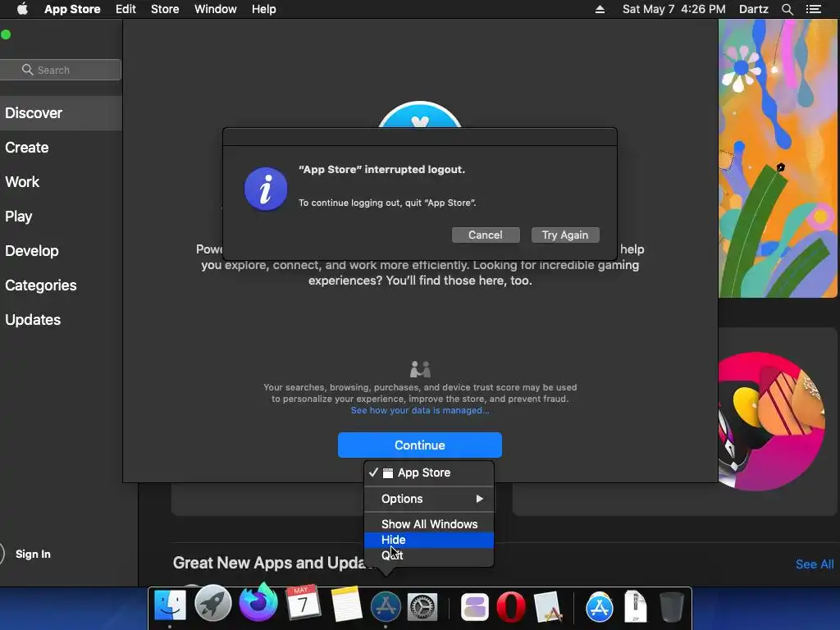Select Show All Windows in Dock menu

[428, 524]
